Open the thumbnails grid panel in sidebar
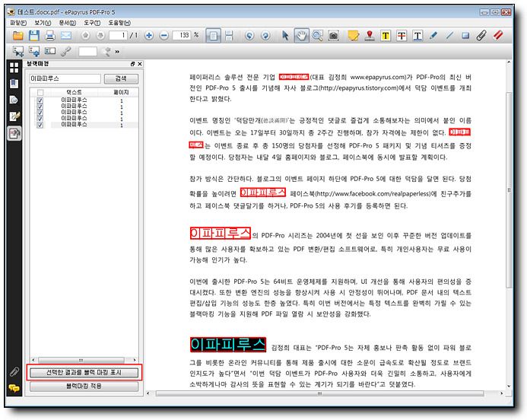This screenshot has width=527, height=420. 14,68
